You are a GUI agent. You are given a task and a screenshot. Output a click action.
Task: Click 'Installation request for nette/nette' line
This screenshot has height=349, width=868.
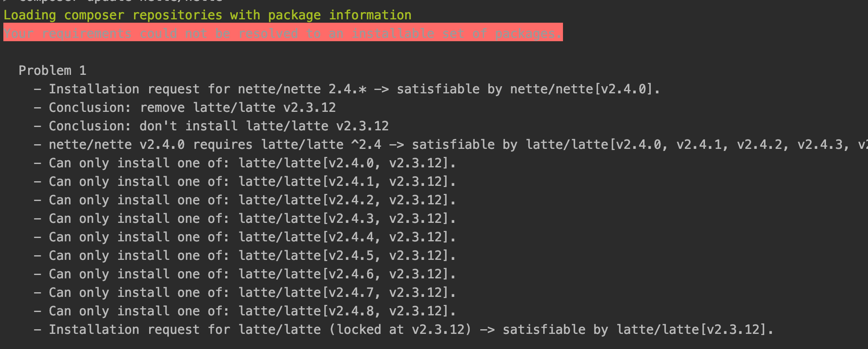tap(347, 89)
